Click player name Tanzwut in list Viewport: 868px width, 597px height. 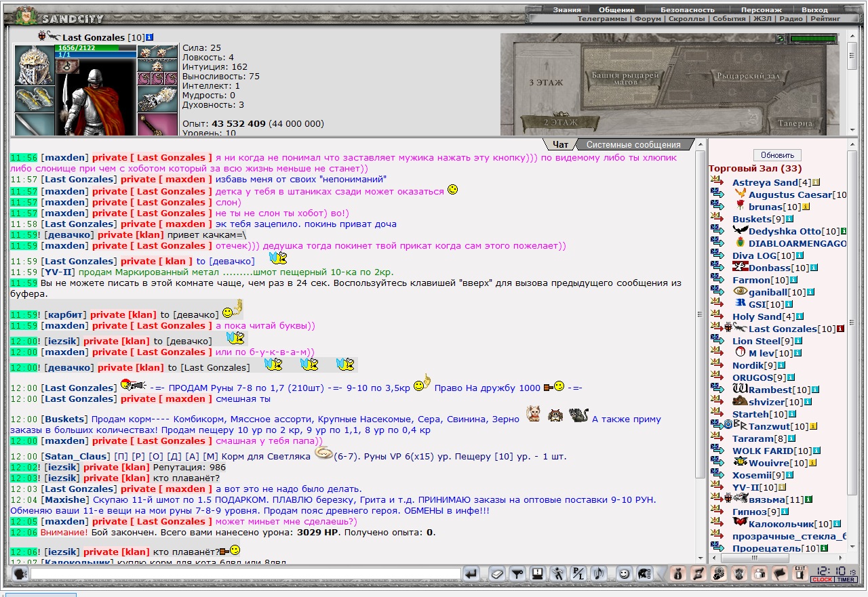tap(769, 426)
